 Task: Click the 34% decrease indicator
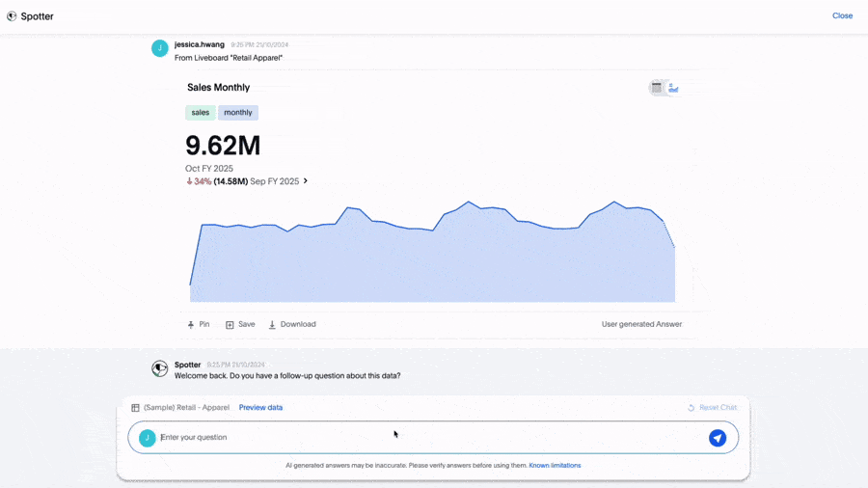click(199, 181)
